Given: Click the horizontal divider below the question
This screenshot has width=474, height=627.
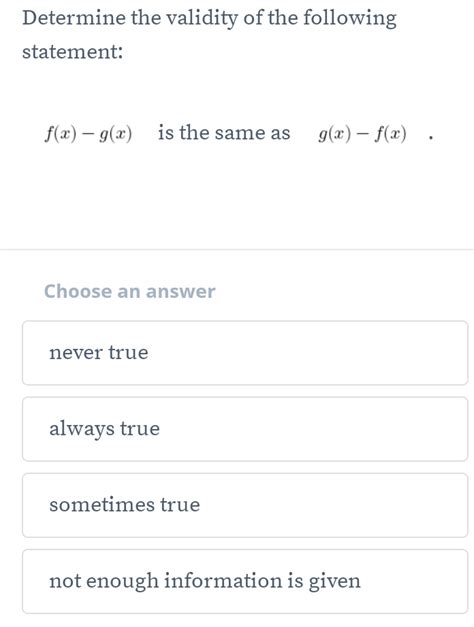Looking at the screenshot, I should (237, 250).
